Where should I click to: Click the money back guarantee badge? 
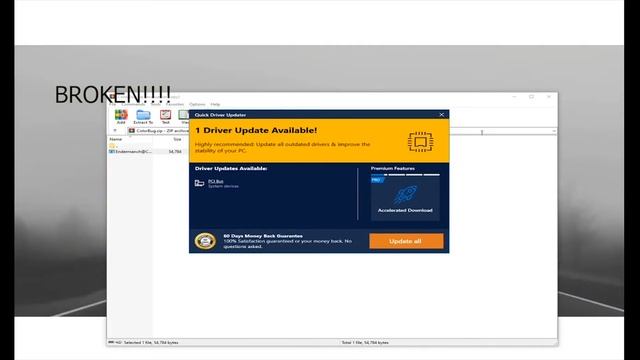(x=205, y=241)
